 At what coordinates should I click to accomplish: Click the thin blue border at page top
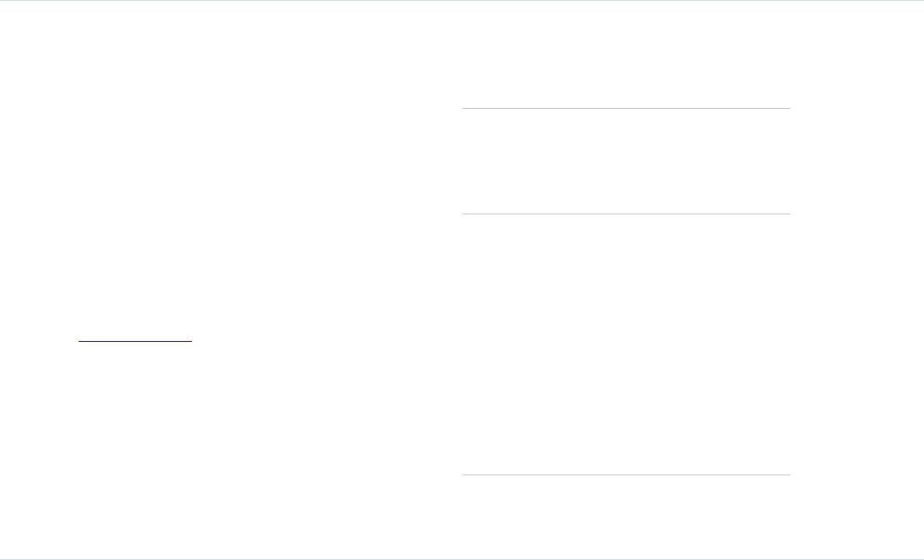click(x=462, y=1)
